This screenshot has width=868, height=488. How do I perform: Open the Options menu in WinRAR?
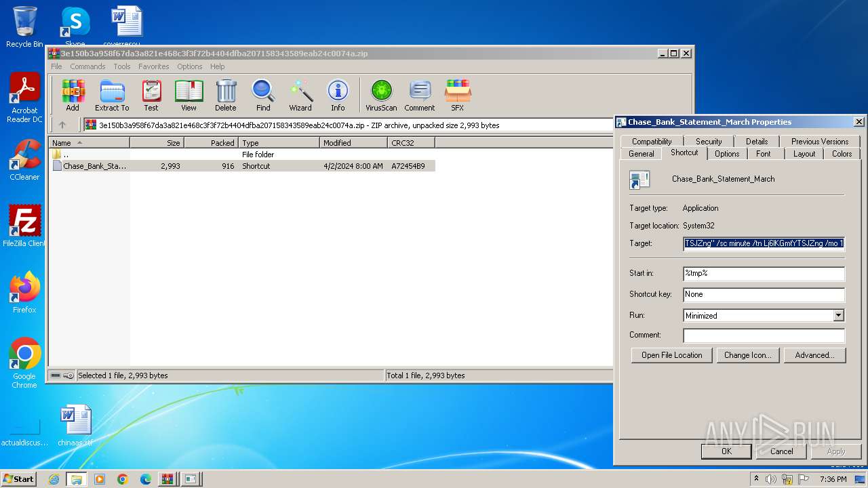pos(190,66)
